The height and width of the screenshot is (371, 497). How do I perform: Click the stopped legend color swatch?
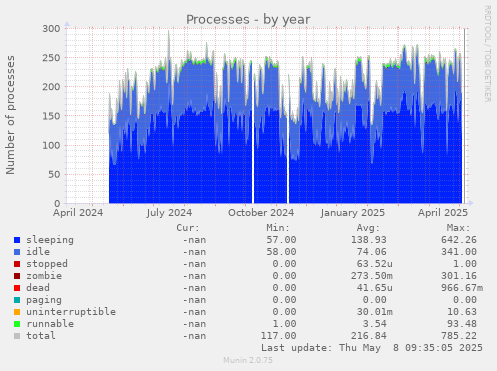[17, 264]
